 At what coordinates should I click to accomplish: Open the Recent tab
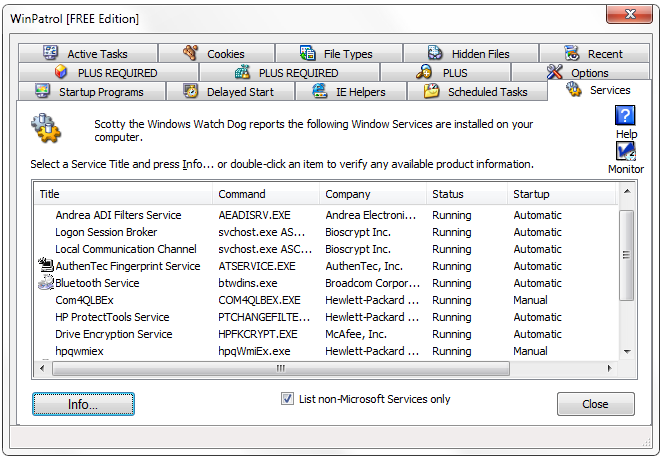[595, 54]
